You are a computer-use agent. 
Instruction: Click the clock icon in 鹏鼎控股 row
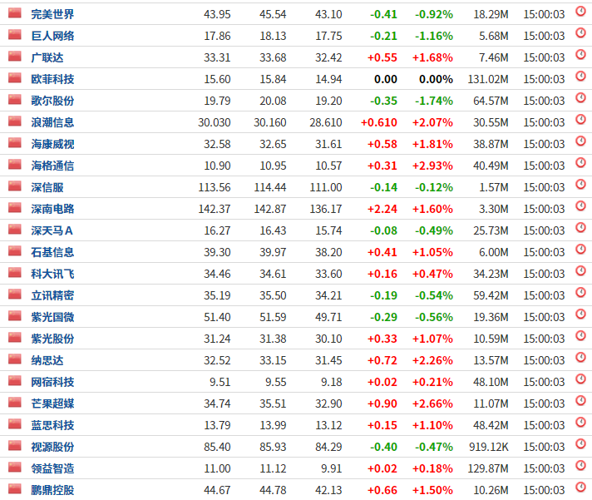point(580,488)
